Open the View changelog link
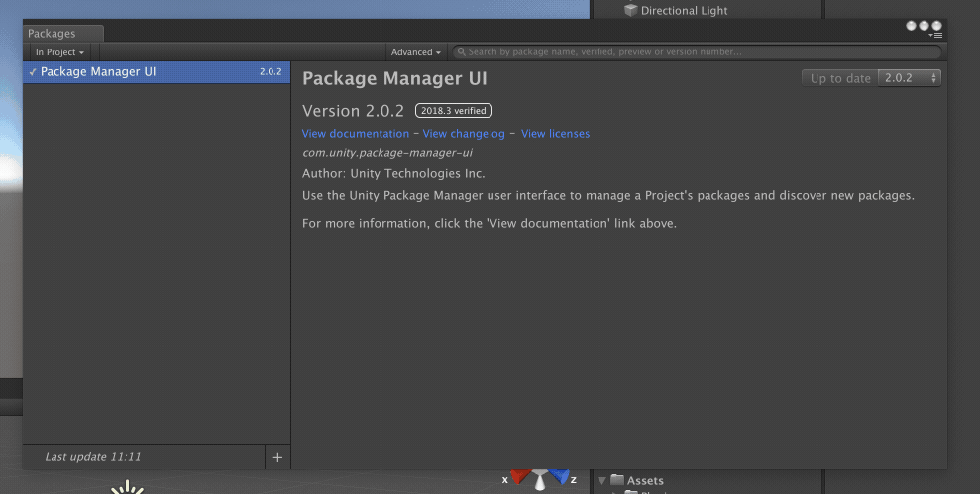 coord(464,133)
